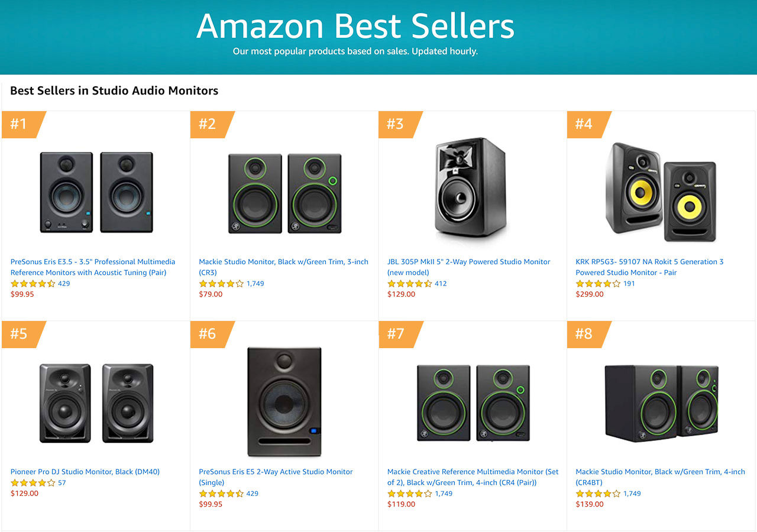Click the PreSonus Eris E5 speaker image
The image size is (757, 532).
tap(283, 402)
